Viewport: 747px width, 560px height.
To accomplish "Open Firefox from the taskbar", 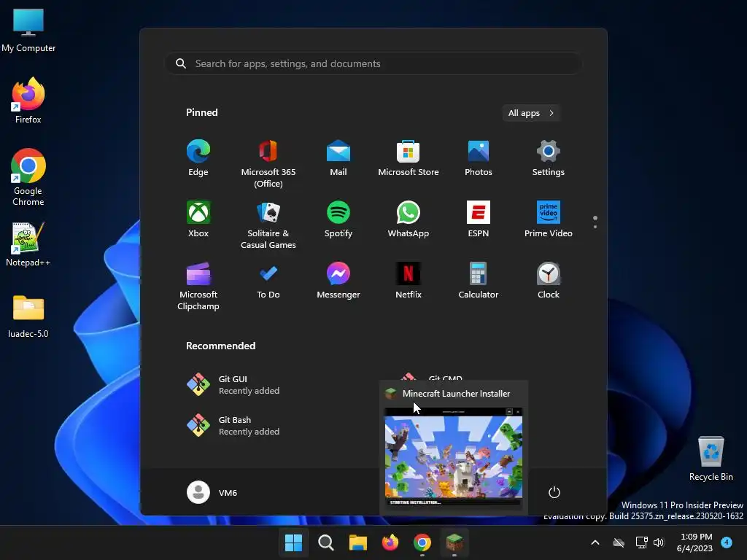I will 390,542.
